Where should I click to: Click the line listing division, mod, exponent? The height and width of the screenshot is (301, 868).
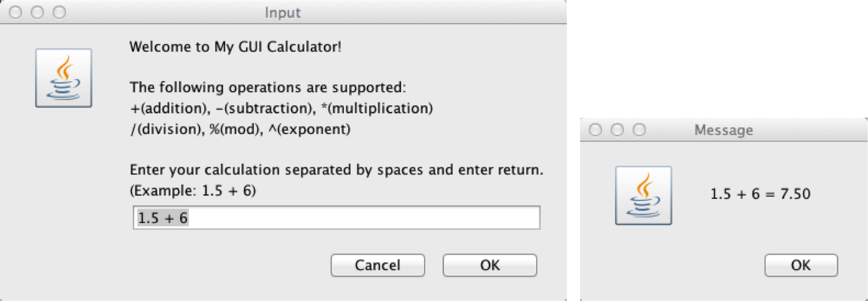tap(240, 129)
